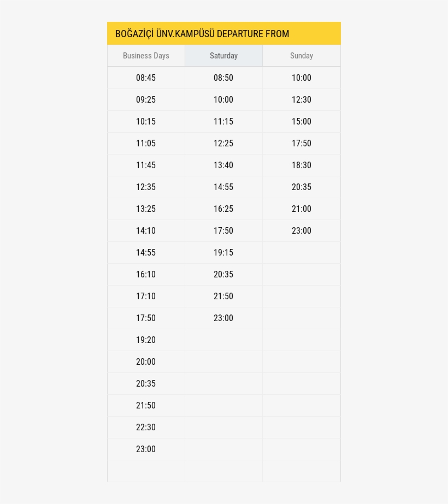Image resolution: width=448 pixels, height=504 pixels.
Task: Select the 20:00 departure time
Action: click(x=146, y=362)
